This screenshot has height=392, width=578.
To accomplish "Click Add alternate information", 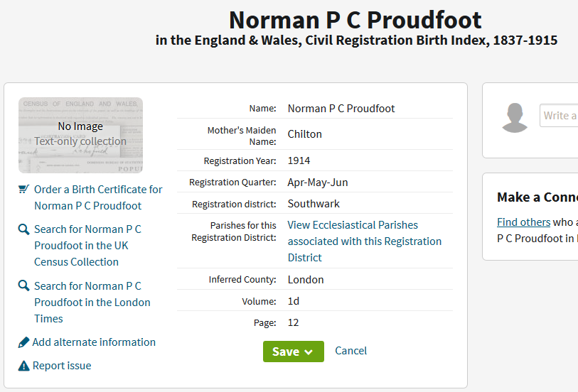I will 94,342.
